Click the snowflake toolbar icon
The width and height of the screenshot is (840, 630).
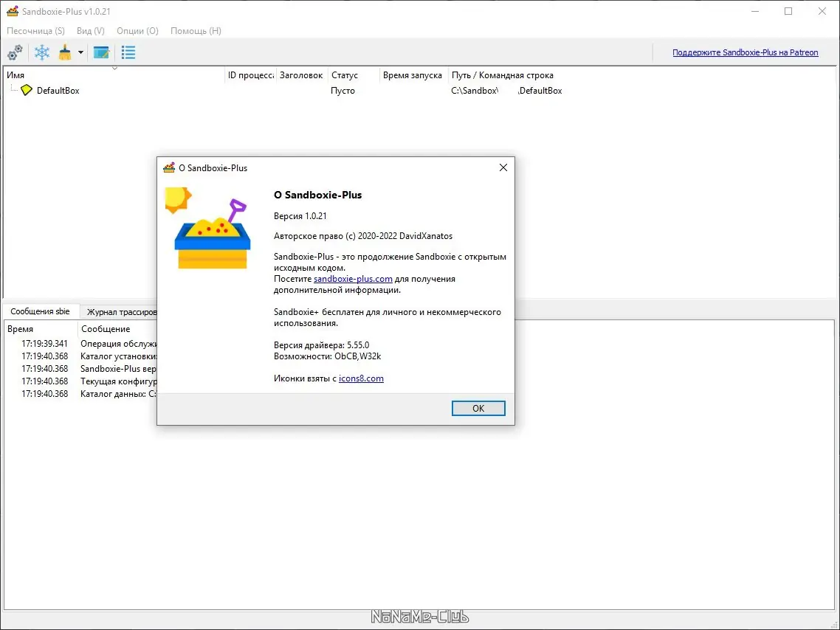(x=42, y=52)
